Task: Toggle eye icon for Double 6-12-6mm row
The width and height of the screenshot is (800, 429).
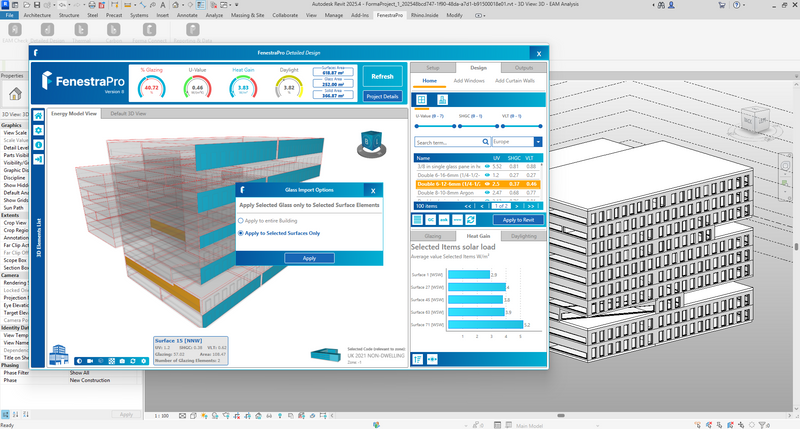Action: tap(487, 184)
